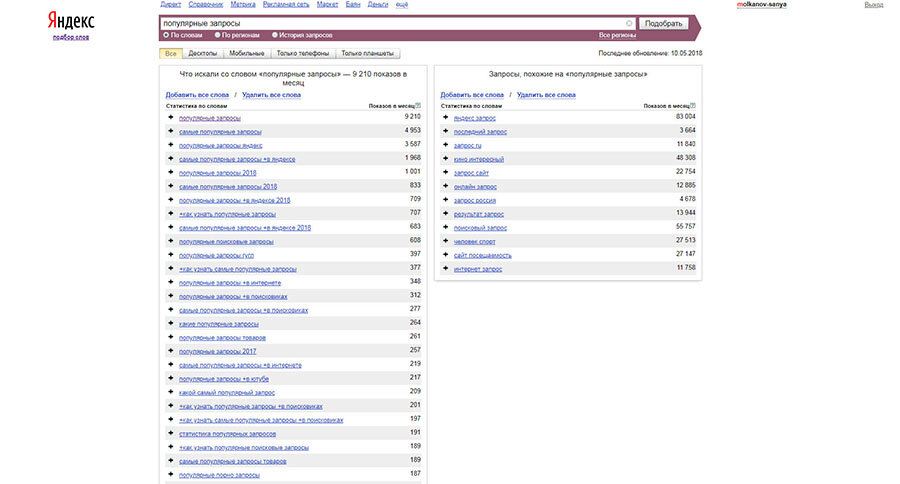Click plus next to 'популярные запросы 2018'
This screenshot has height=484, width=900.
pyautogui.click(x=170, y=172)
